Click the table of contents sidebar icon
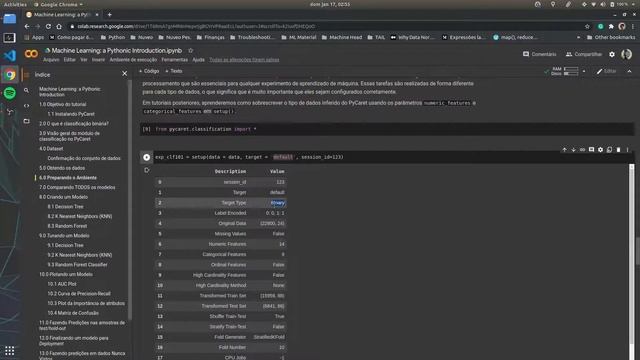 click(27, 75)
